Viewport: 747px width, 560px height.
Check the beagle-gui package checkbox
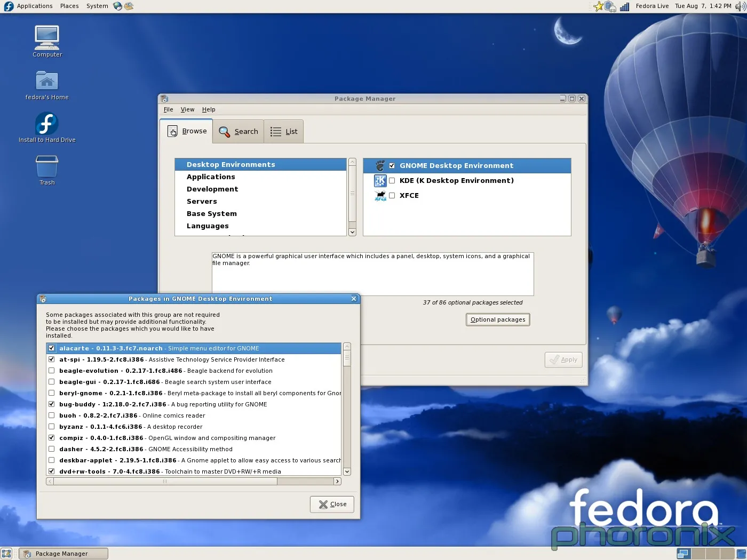[x=51, y=382]
